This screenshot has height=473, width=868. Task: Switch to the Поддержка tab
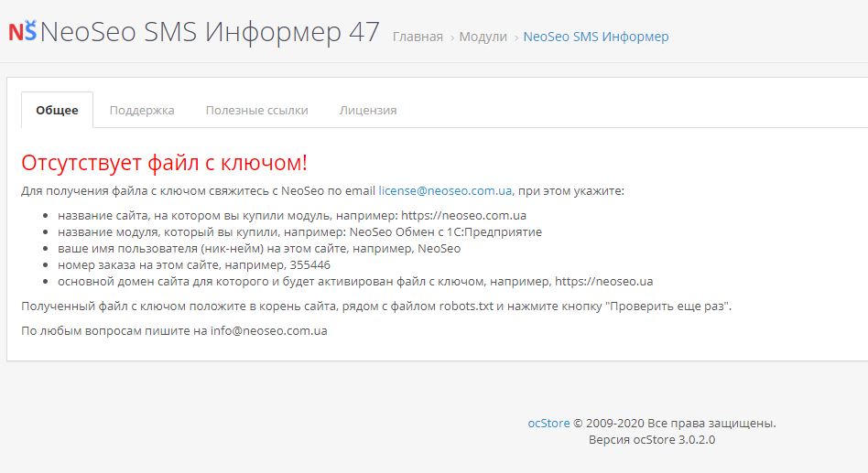coord(142,110)
